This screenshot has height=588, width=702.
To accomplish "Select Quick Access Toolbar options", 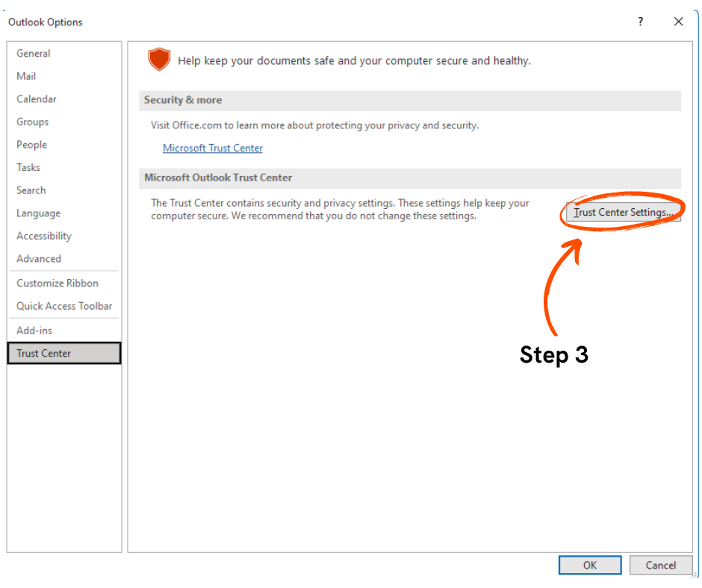I will point(63,306).
